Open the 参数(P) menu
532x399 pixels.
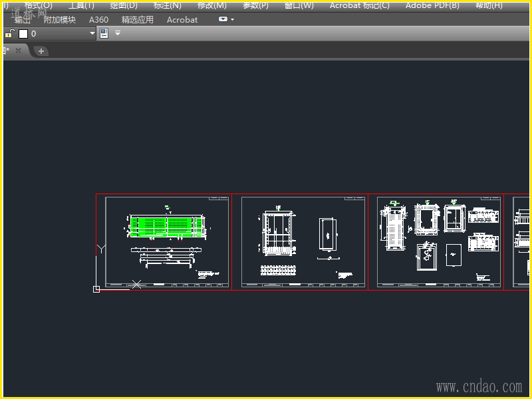[x=255, y=5]
